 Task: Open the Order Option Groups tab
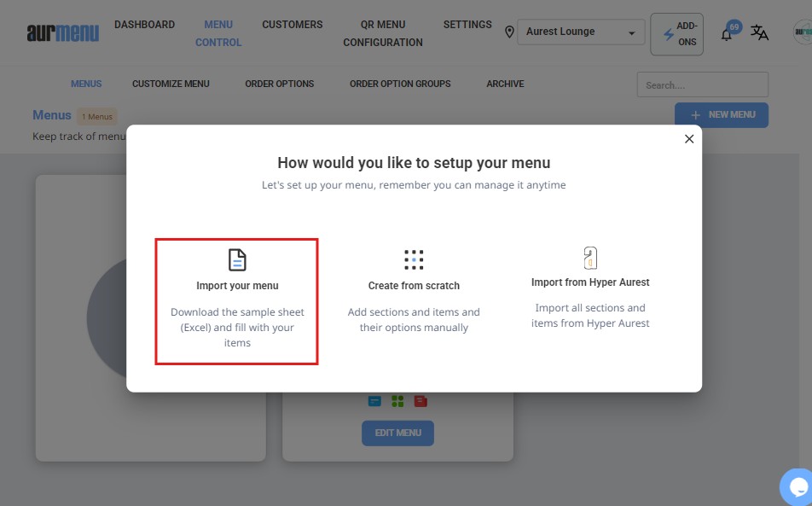point(400,84)
